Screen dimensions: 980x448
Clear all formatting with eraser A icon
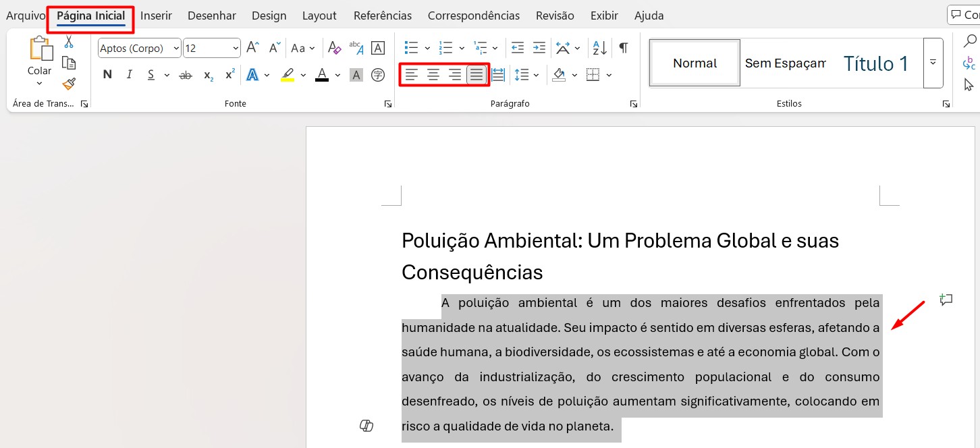coord(334,48)
